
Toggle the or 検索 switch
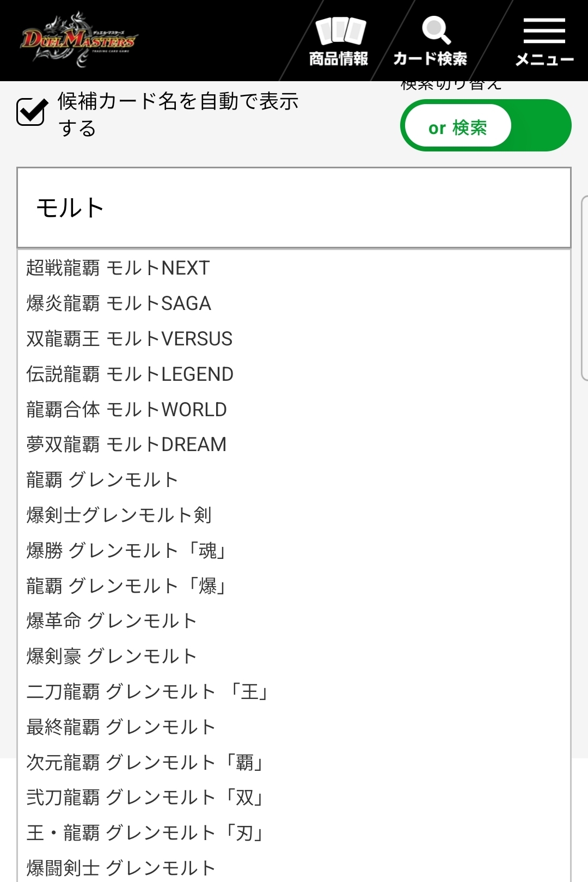[x=486, y=126]
